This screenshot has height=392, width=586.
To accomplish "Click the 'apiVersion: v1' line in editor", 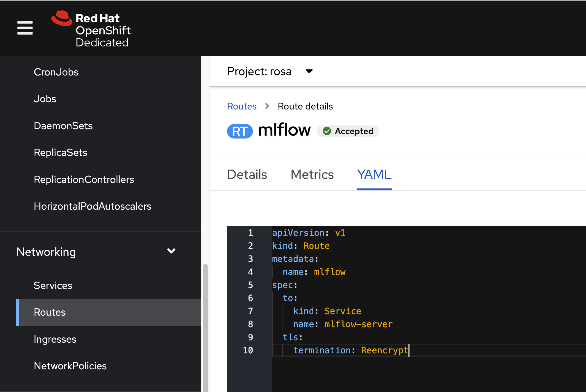I will pyautogui.click(x=309, y=233).
